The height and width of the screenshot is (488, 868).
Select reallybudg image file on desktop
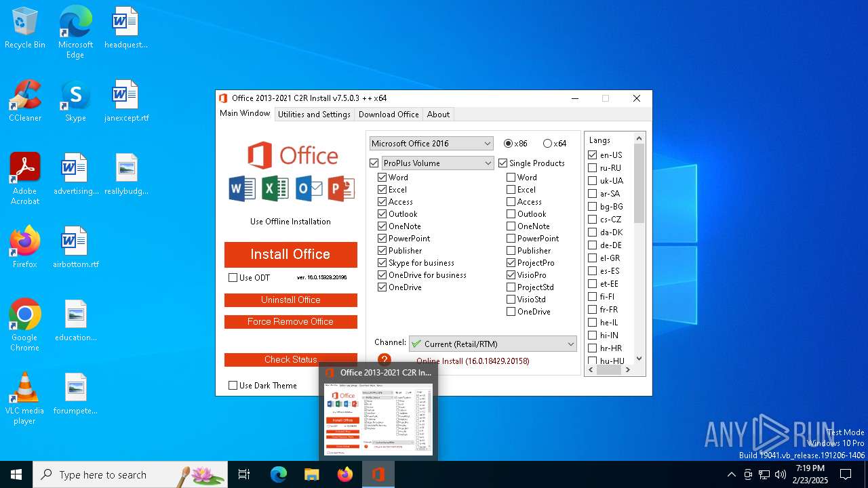pos(126,175)
